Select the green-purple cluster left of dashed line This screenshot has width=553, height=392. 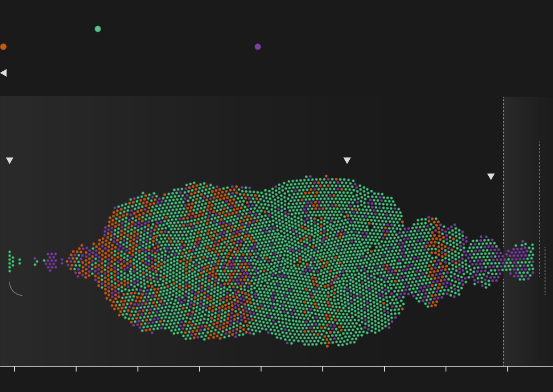point(484,261)
